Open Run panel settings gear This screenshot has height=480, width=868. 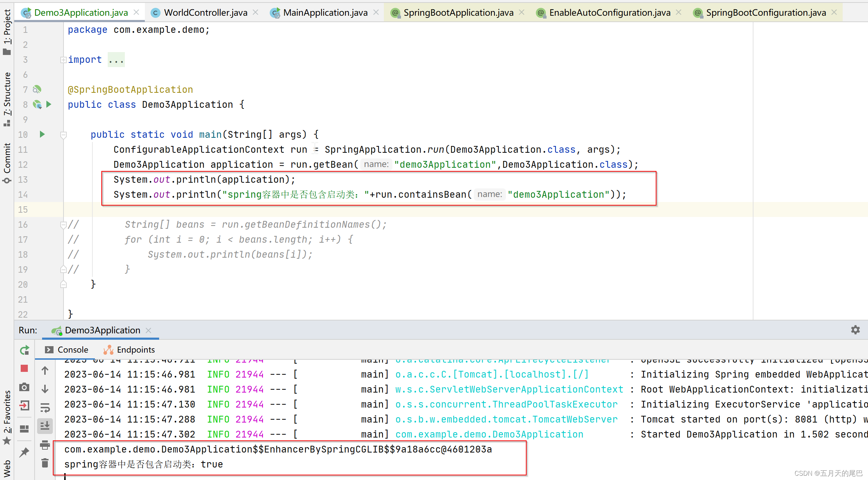click(x=855, y=330)
